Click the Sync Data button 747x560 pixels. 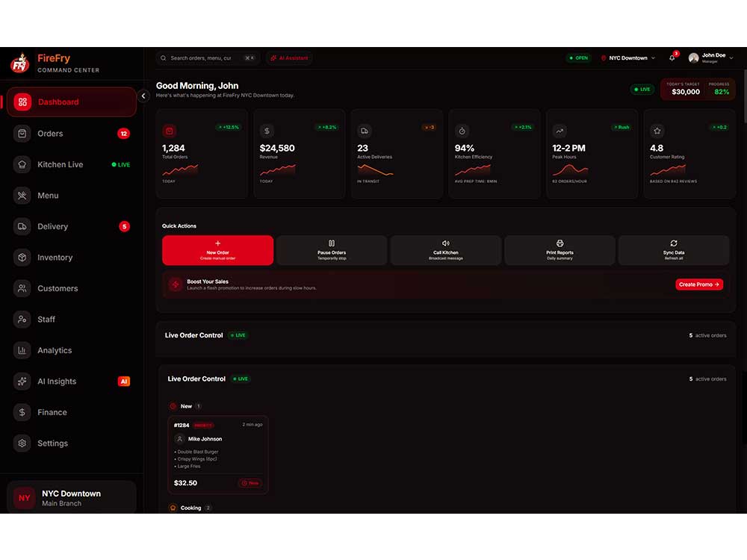pos(674,250)
